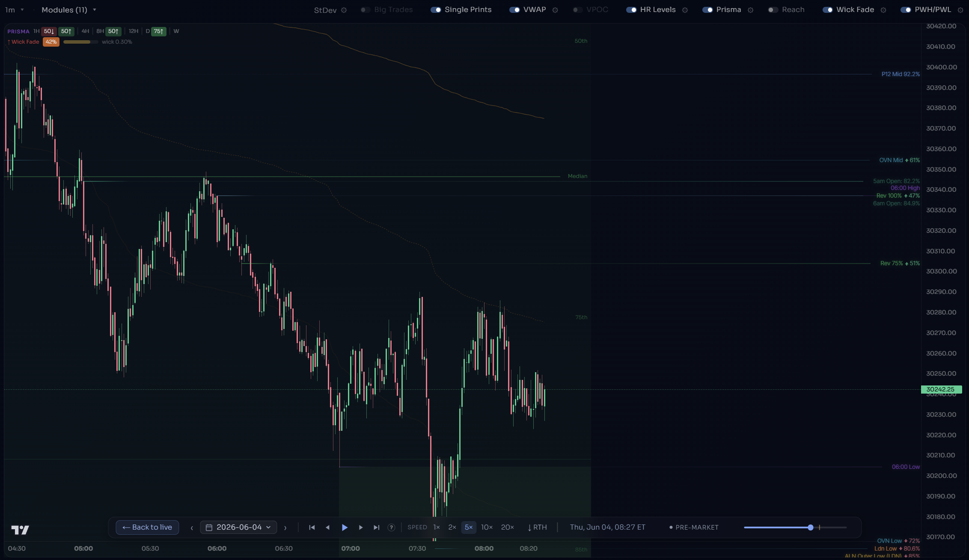Open Wick Fade settings gear

tap(883, 10)
